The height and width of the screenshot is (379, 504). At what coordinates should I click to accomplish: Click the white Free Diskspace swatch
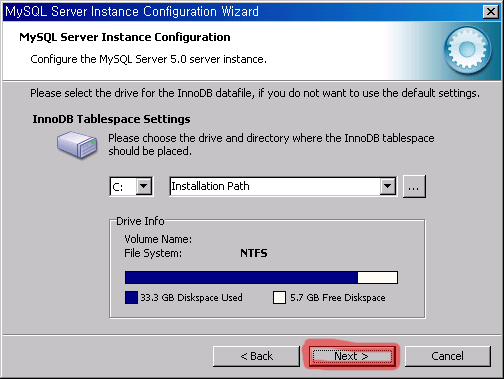tap(279, 297)
